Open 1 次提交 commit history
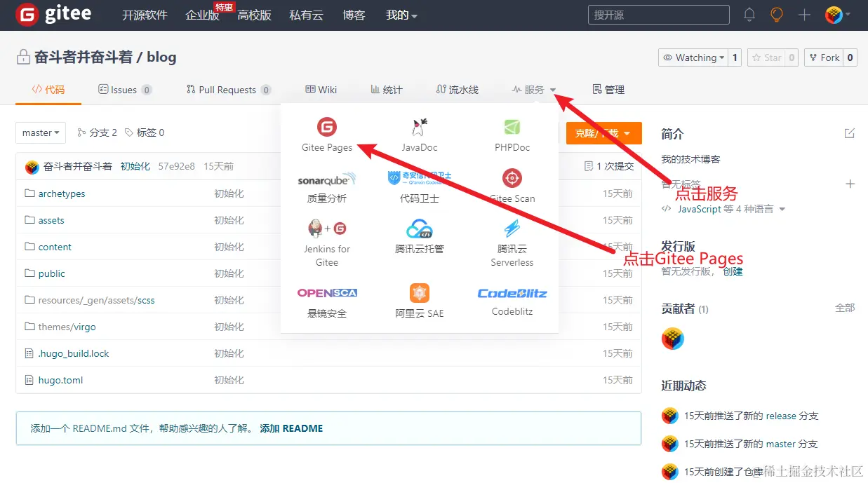 609,167
